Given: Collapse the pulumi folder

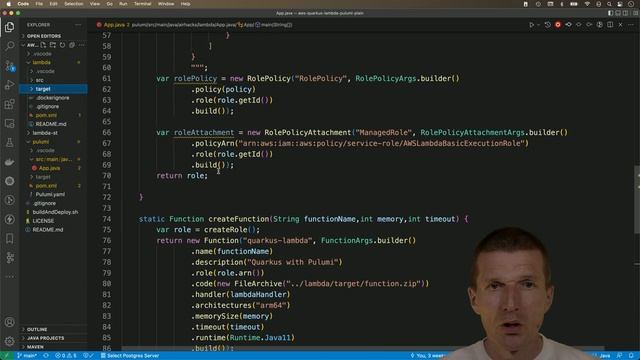Looking at the screenshot, I should coord(53,142).
